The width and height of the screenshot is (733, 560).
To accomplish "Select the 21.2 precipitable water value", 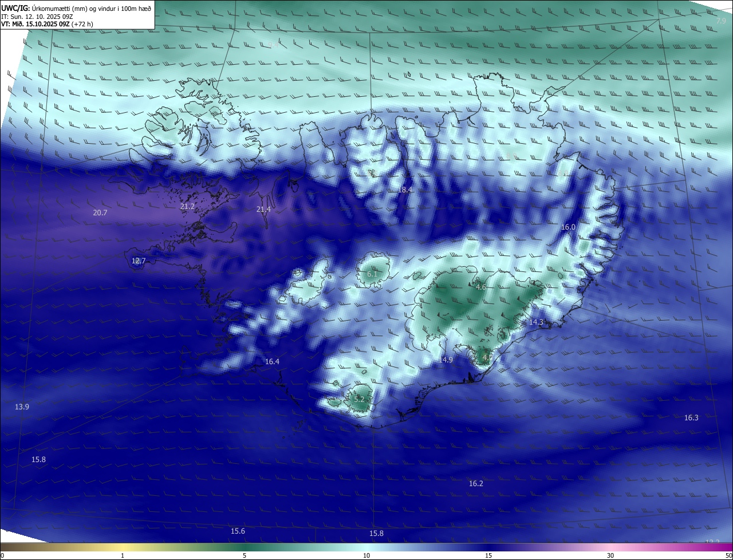I will [187, 206].
